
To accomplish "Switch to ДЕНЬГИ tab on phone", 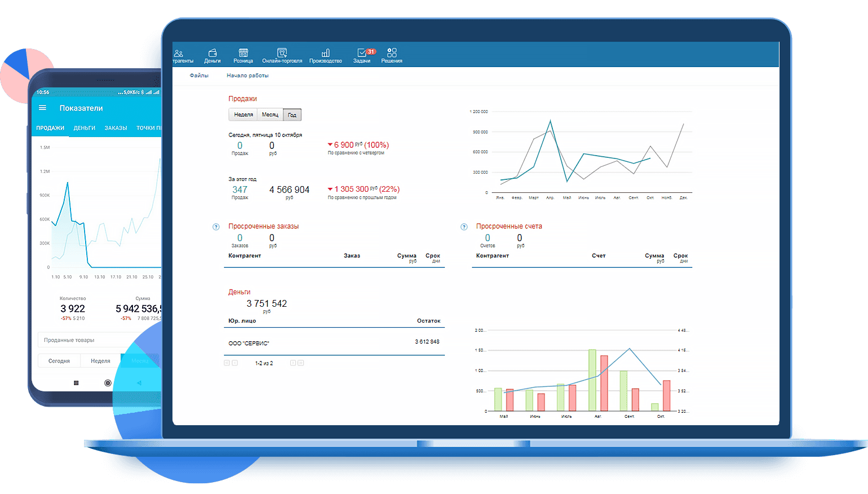I will click(x=85, y=128).
